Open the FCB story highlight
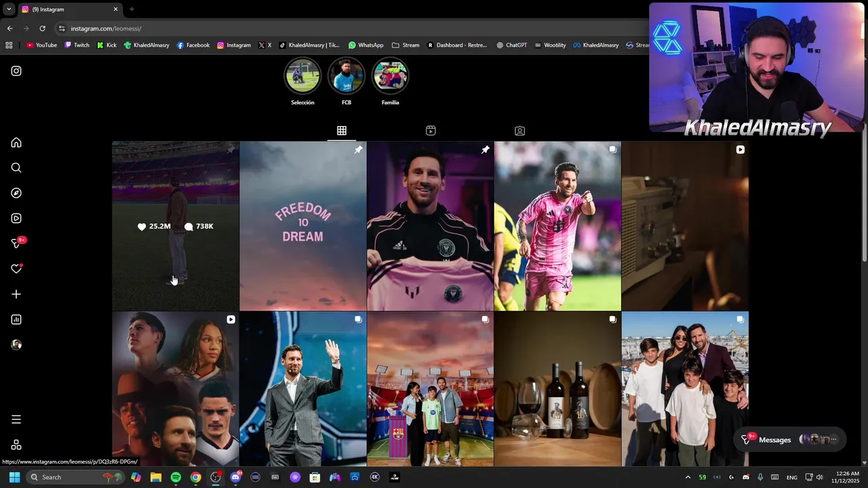 coord(347,82)
